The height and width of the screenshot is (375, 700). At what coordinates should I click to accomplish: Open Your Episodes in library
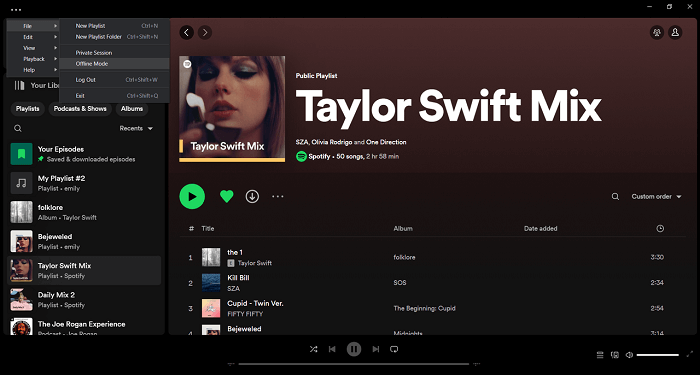coord(84,154)
